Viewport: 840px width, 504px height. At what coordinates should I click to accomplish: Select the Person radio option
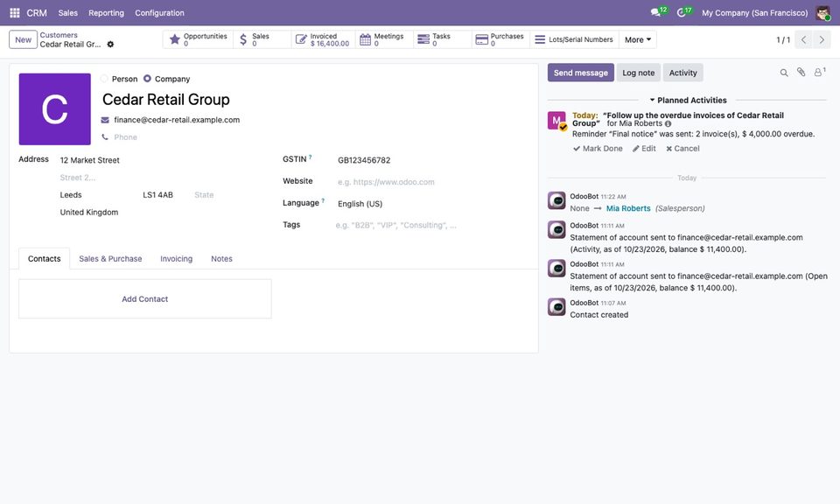104,79
